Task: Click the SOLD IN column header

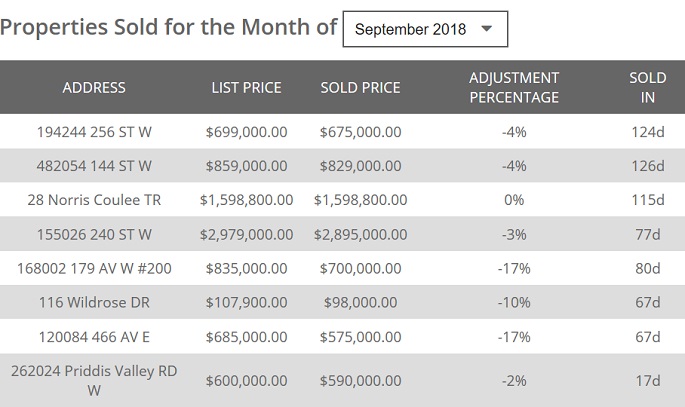Action: click(648, 87)
